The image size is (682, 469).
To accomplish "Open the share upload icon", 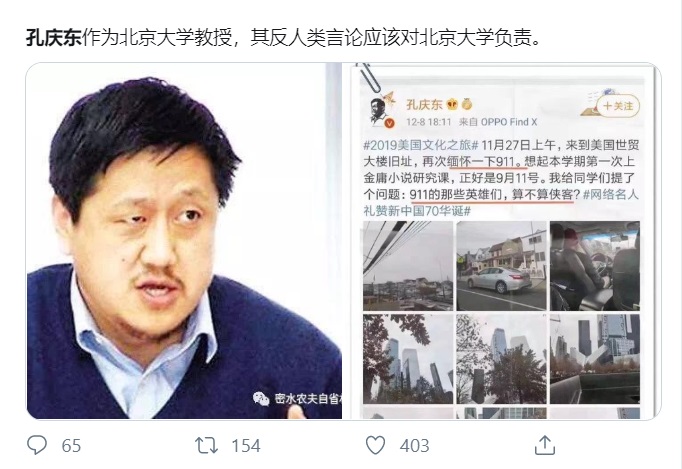I will click(545, 445).
